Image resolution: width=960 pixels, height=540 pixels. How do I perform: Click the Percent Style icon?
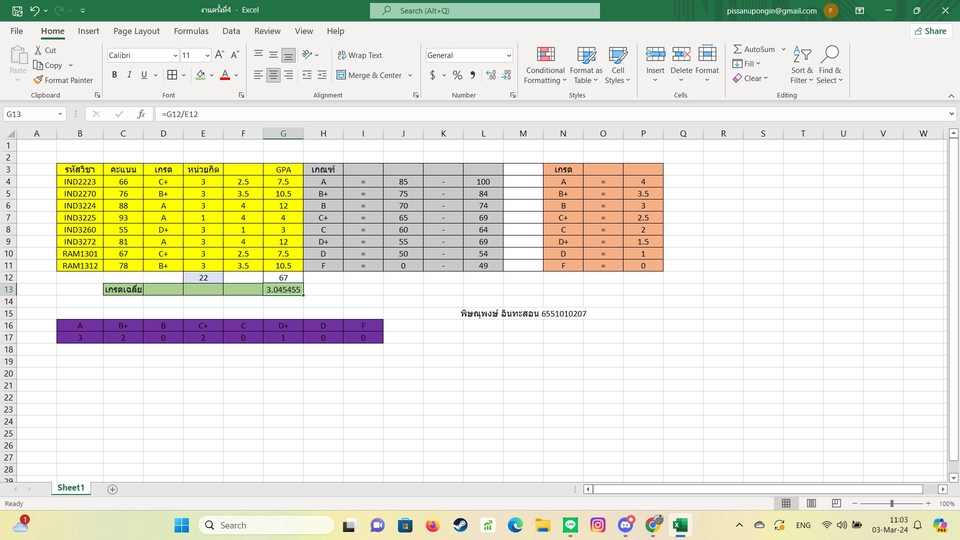pyautogui.click(x=457, y=75)
